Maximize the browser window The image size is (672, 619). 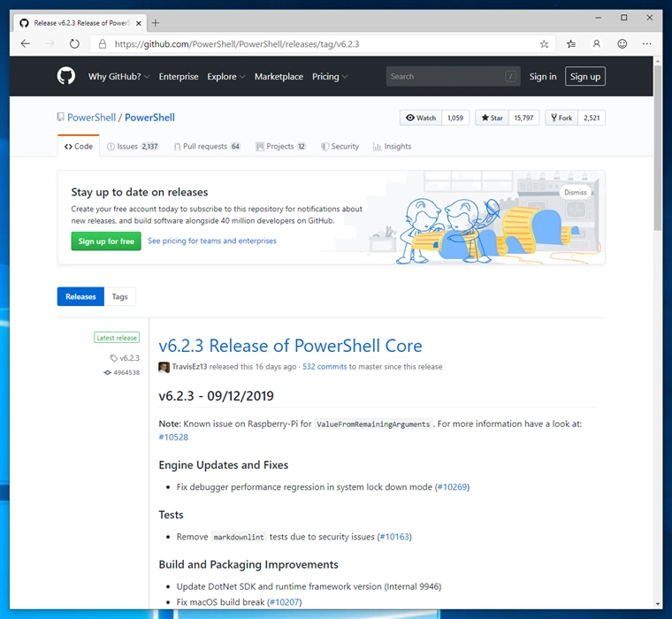point(624,18)
